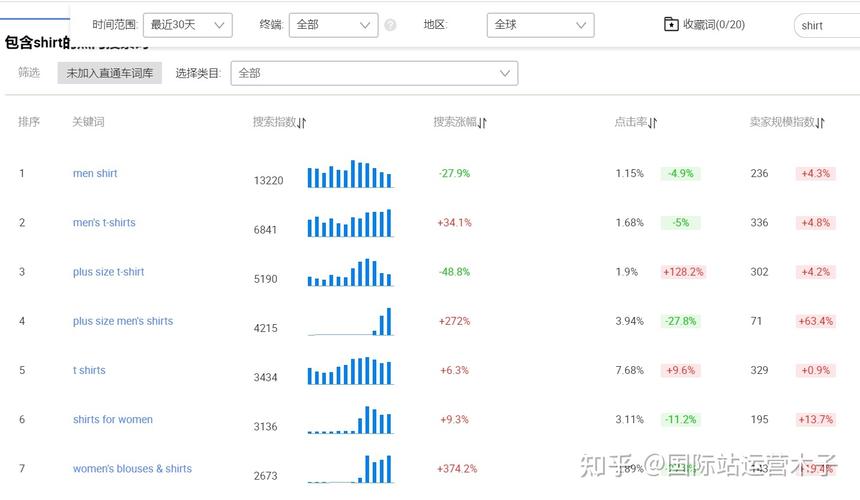Click search growth value +34.1%
Viewport: 860px width, 500px height.
click(x=454, y=223)
